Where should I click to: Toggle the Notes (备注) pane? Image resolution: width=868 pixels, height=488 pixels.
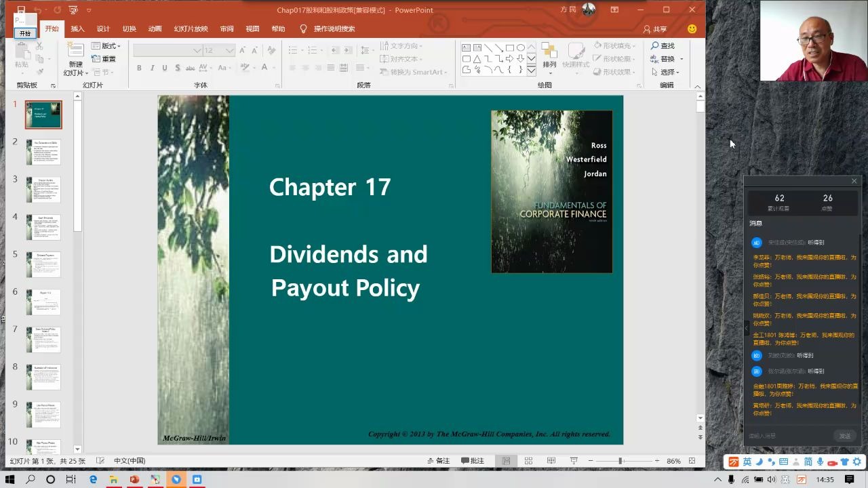[438, 461]
